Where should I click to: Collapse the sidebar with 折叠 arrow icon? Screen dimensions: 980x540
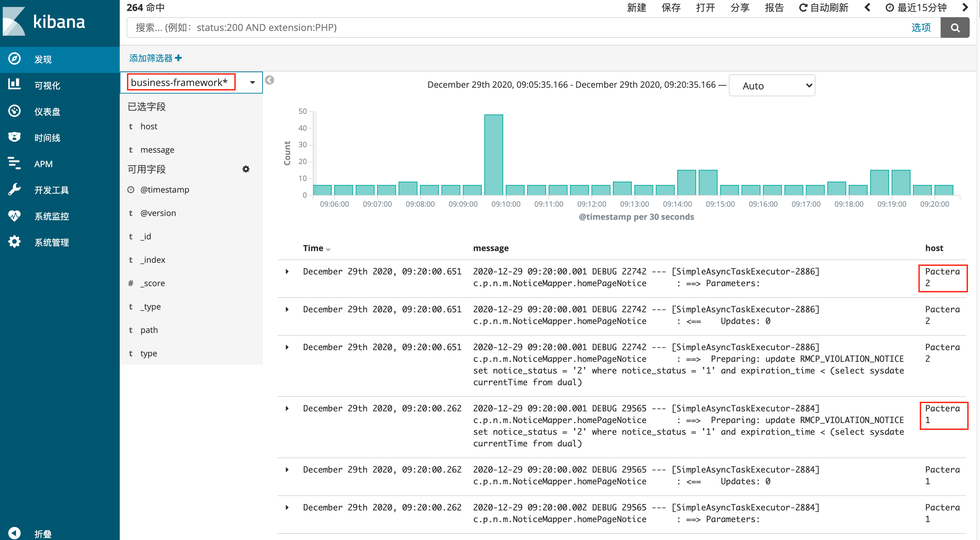click(x=14, y=533)
